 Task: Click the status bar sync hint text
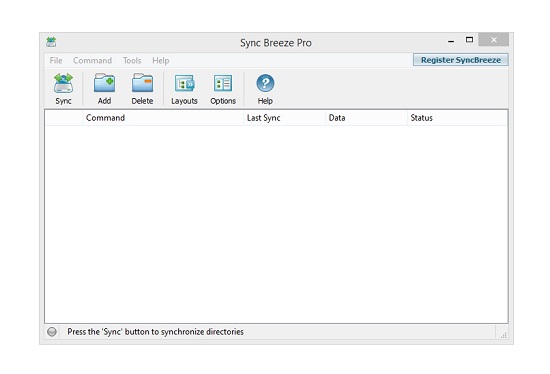155,332
